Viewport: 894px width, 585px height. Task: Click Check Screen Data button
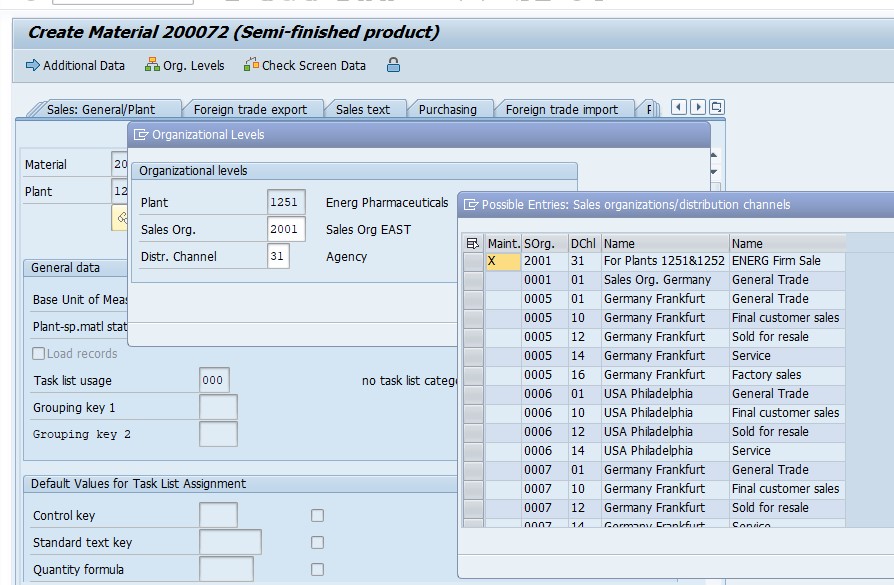[x=305, y=66]
